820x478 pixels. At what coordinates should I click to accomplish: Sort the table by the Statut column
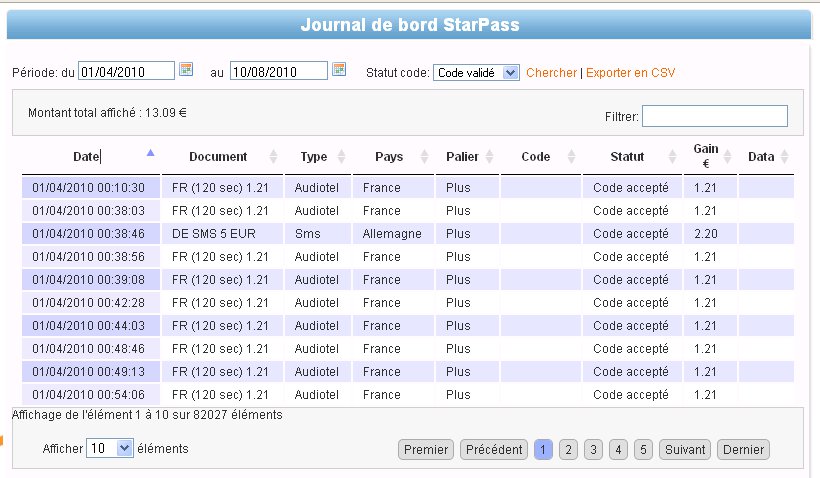[632, 156]
